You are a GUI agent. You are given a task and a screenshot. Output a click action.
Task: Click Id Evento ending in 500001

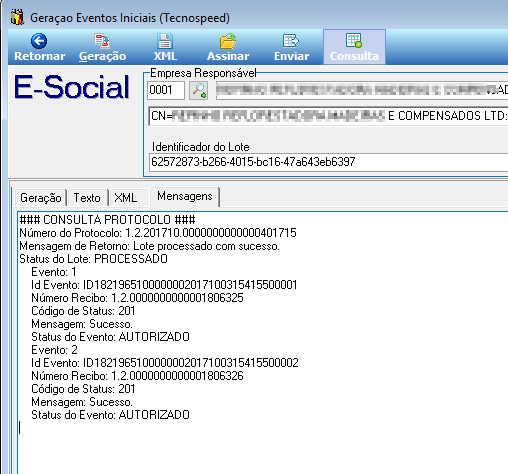[164, 285]
